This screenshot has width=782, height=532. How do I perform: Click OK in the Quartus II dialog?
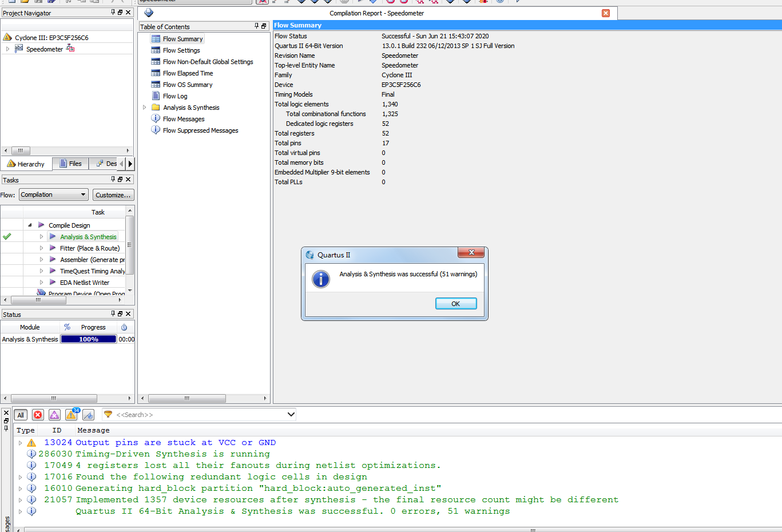click(456, 304)
